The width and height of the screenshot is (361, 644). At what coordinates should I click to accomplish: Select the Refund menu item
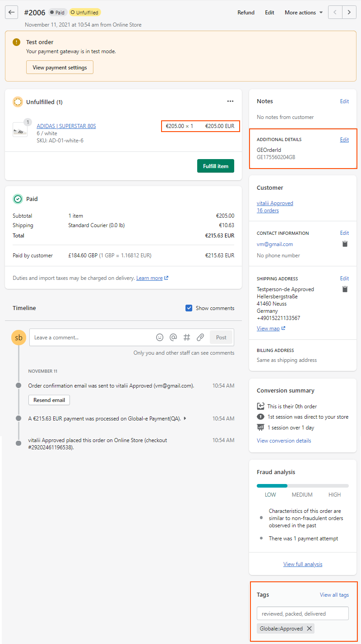246,12
